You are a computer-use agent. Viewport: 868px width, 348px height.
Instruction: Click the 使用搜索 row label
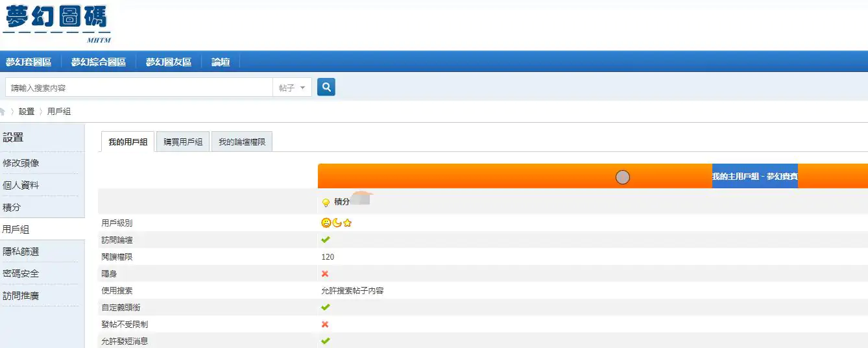(x=117, y=291)
